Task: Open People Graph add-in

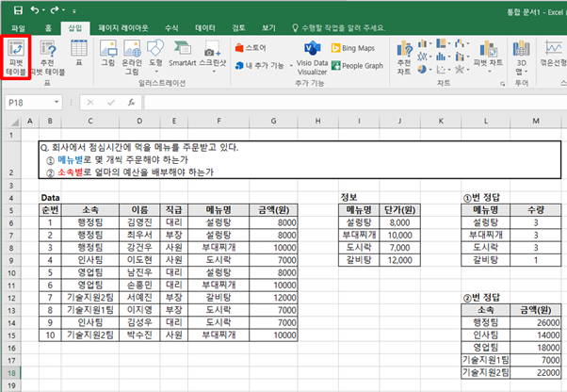Action: point(357,66)
